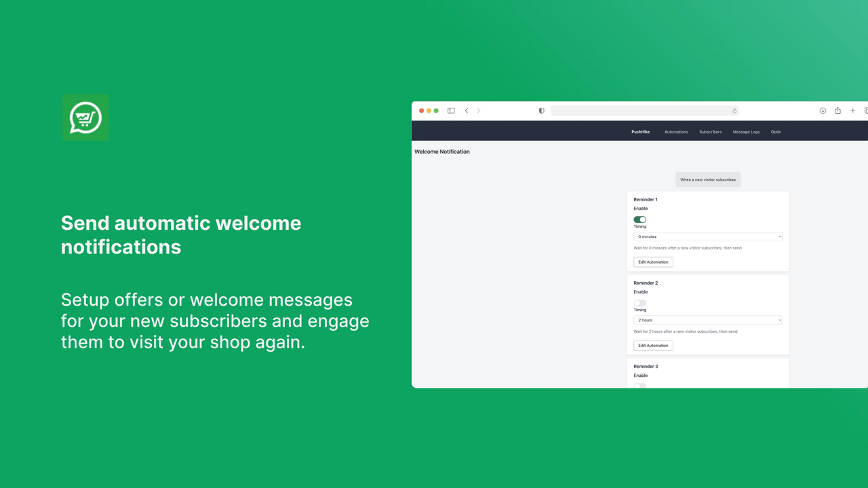Click the forward navigation arrow

(x=479, y=110)
